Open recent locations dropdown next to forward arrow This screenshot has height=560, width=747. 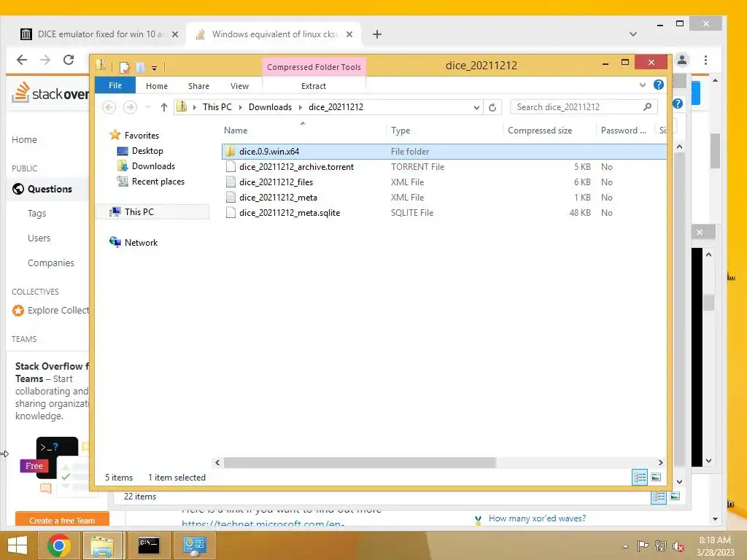point(147,107)
